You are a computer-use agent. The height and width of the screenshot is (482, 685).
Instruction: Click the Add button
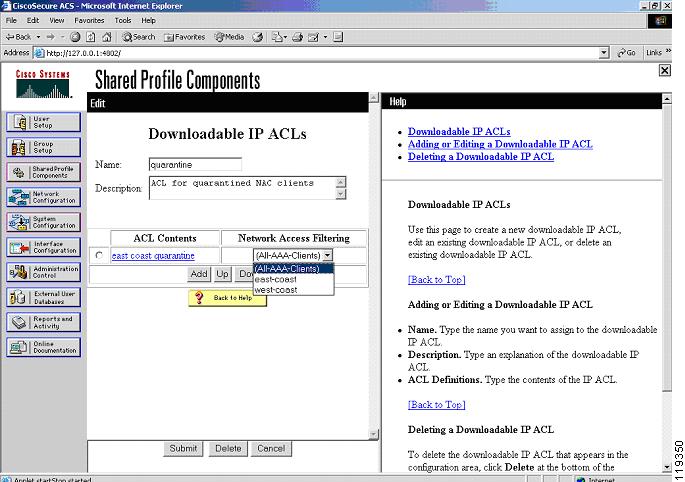pos(198,274)
